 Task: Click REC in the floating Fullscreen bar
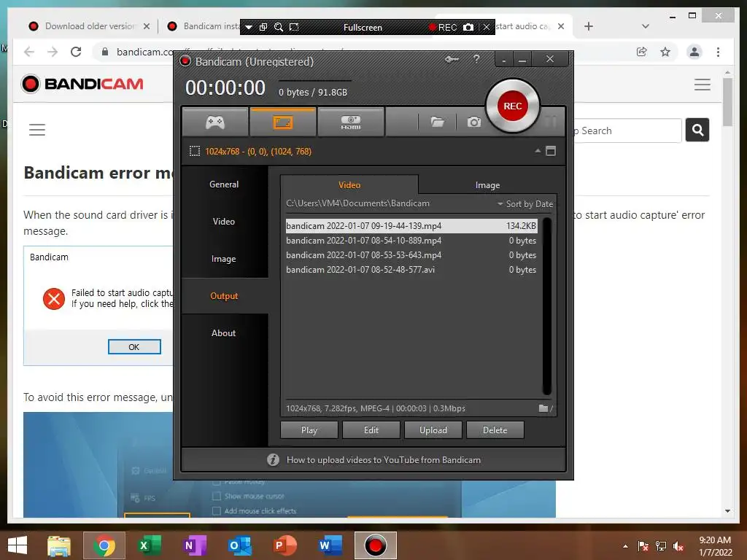(x=443, y=27)
